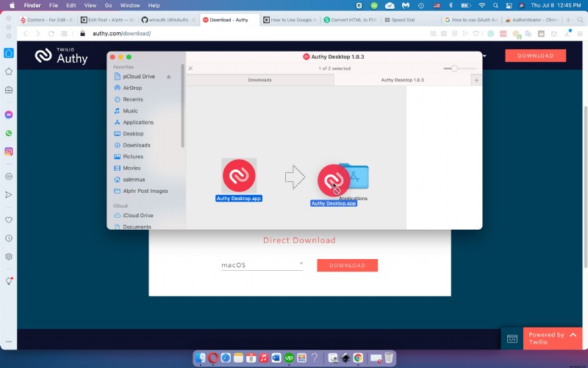This screenshot has height=368, width=588.
Task: Click the embed code icon near Powered by Twilio
Action: (x=512, y=339)
